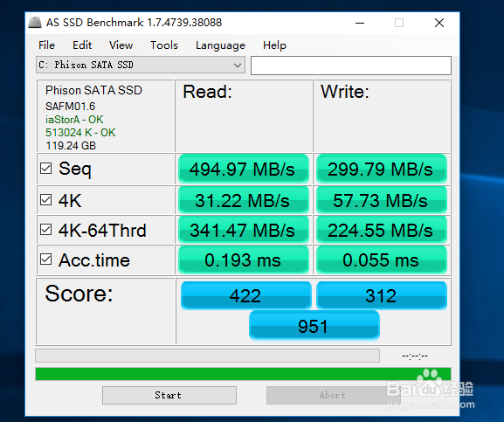Click the AS SSD Benchmark title bar icon
This screenshot has width=504, height=422.
pos(35,23)
